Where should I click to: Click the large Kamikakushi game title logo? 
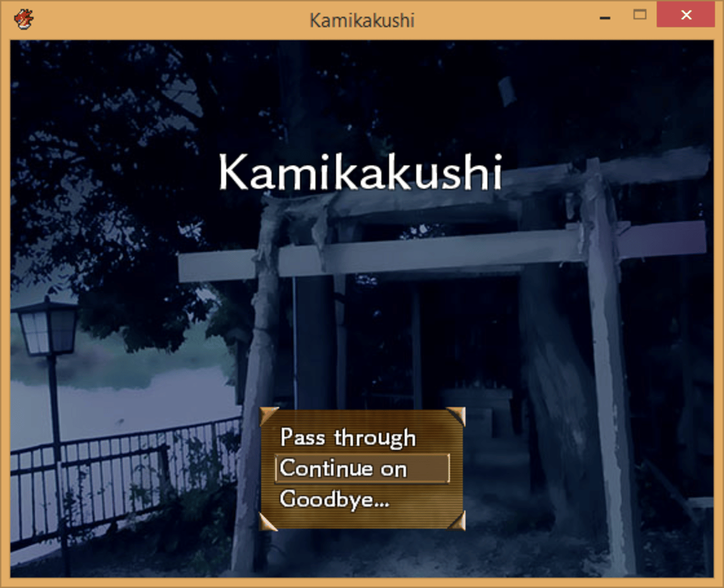pos(360,172)
